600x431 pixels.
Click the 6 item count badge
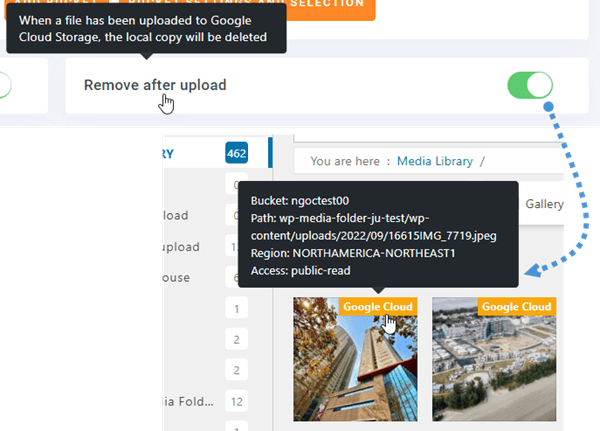236,277
